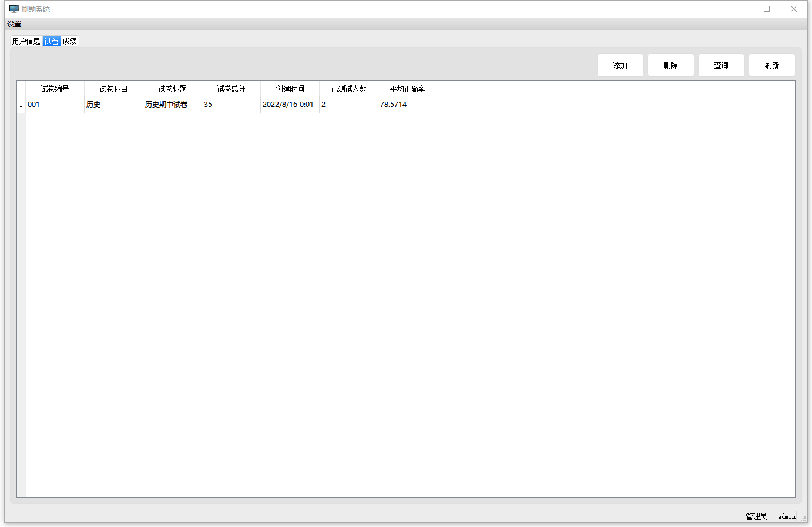The width and height of the screenshot is (812, 527).
Task: Click the window resize grip icon
Action: point(803,518)
